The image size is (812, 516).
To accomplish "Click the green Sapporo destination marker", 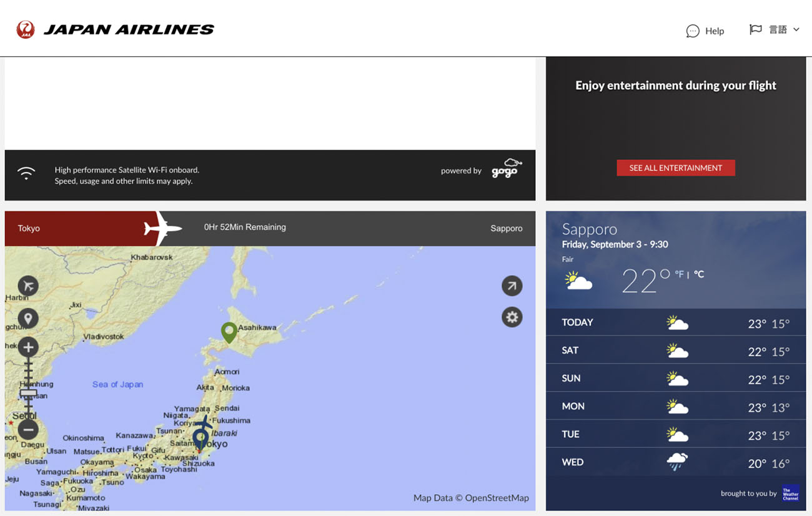I will (229, 332).
